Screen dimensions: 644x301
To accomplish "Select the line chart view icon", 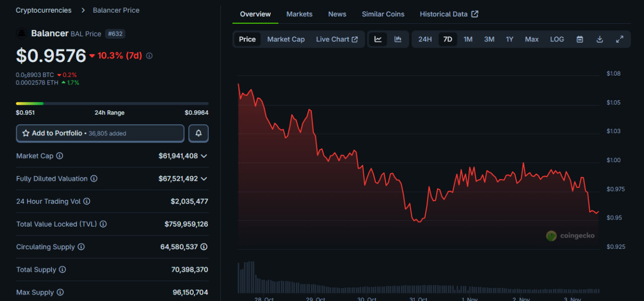I will tap(378, 39).
